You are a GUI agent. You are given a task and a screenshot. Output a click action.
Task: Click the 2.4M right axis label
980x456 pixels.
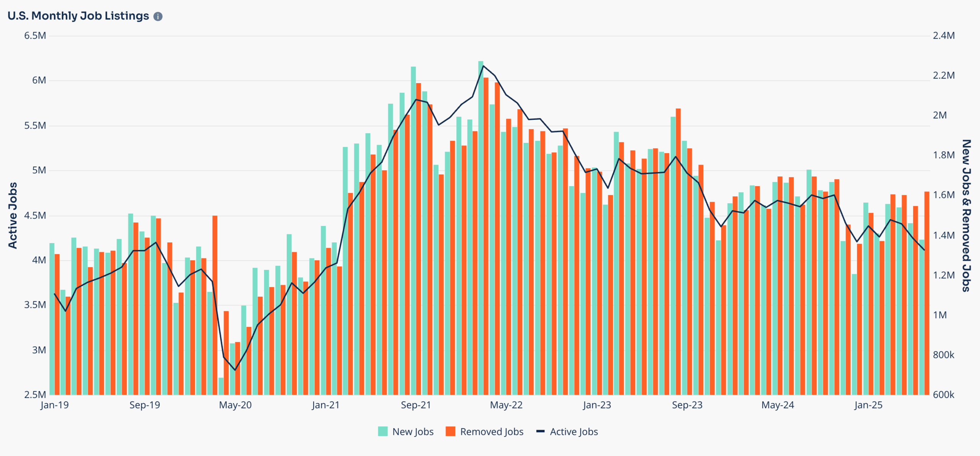[x=944, y=36]
